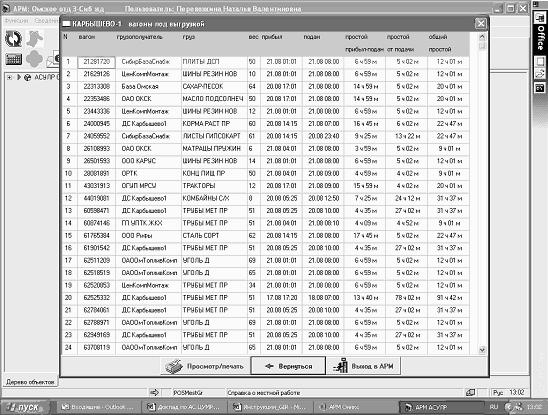Click the ЛИСТЫ ГИПСОКАРТ cargo cell
This screenshot has height=415, width=548.
(214, 136)
